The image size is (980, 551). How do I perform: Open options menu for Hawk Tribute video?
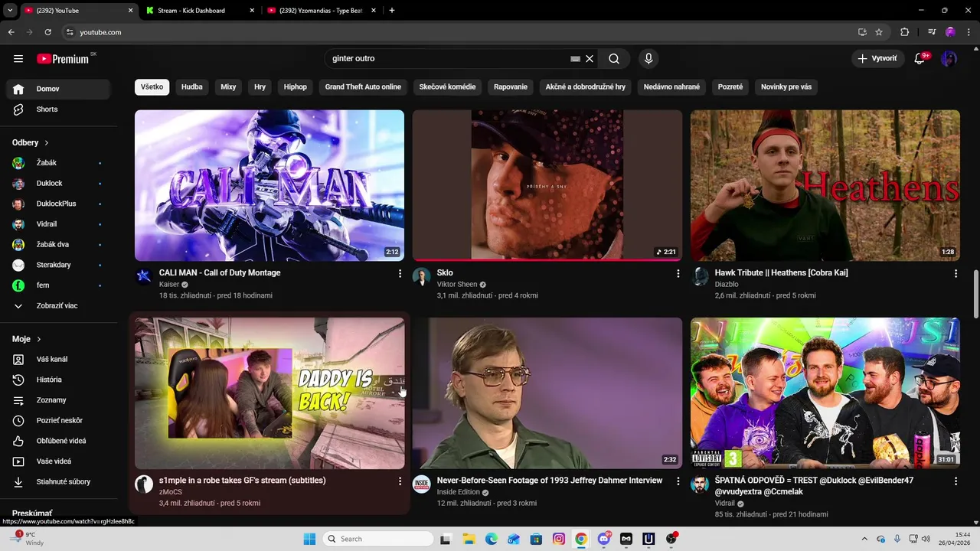[x=955, y=273]
